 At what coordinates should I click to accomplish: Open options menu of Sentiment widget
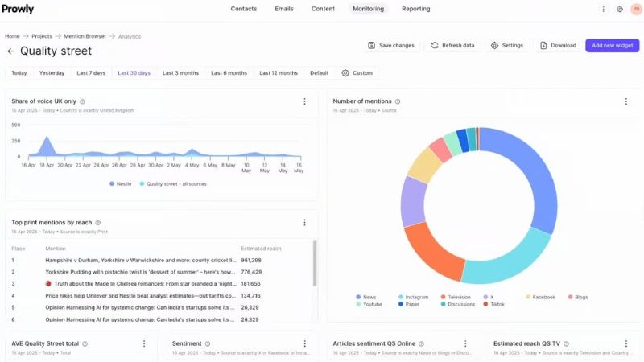[x=304, y=343]
